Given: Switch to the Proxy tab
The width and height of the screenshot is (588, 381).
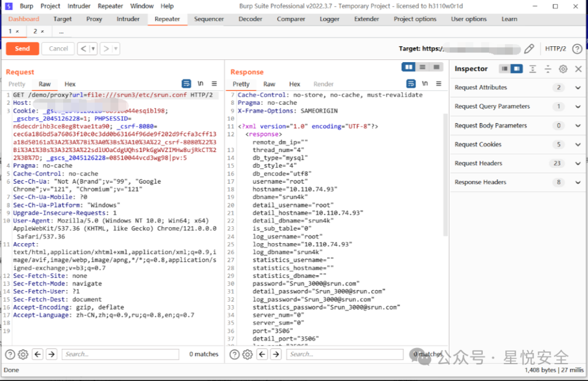Looking at the screenshot, I should pos(94,19).
